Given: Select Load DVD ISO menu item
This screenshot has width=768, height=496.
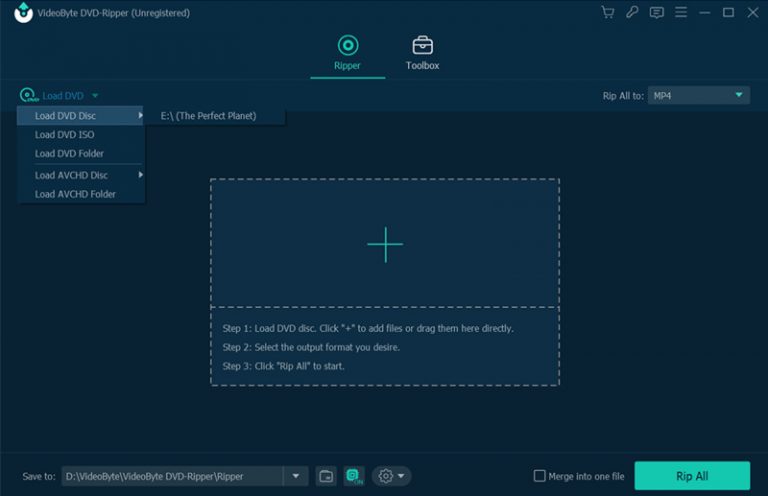Looking at the screenshot, I should coord(65,135).
